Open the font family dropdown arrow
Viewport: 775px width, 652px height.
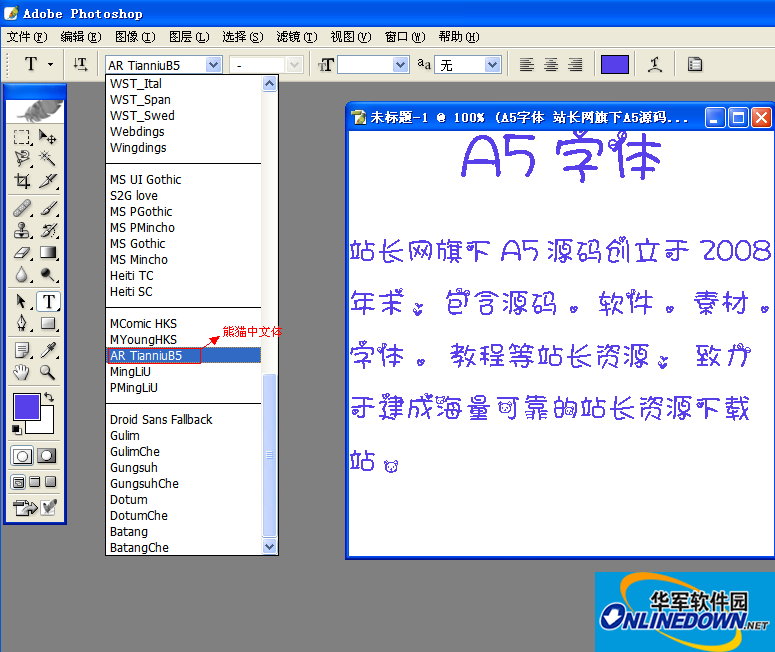coord(214,65)
